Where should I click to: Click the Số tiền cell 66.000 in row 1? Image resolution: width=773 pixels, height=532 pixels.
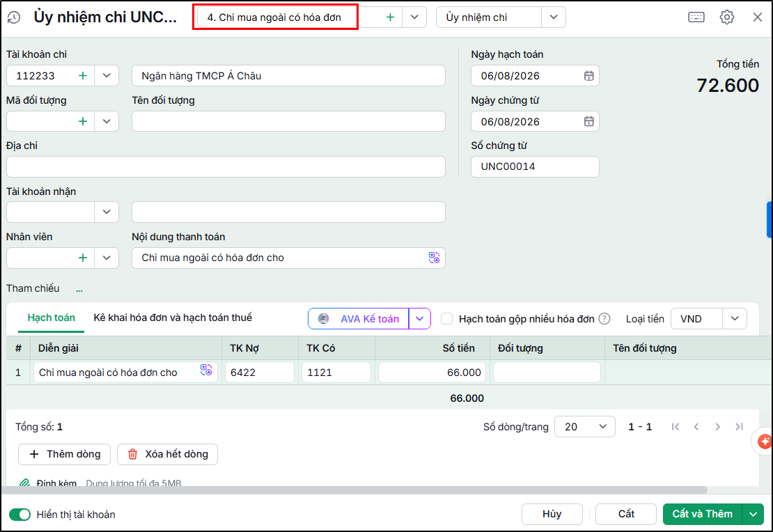432,373
